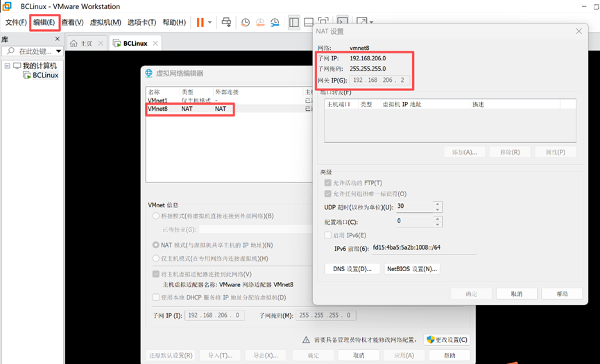Select 仅主机模式 radio button
This screenshot has height=364, width=600.
[156, 259]
